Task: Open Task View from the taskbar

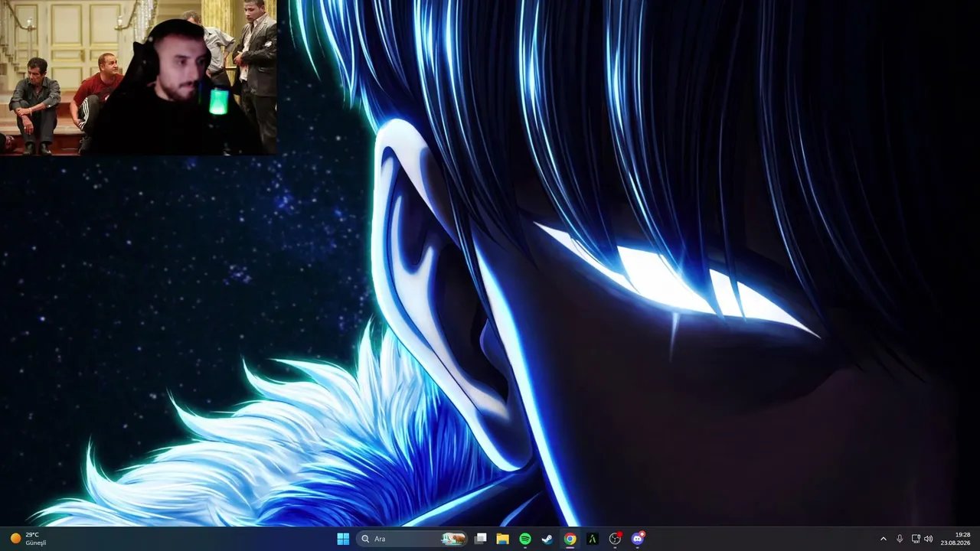Action: (x=481, y=539)
